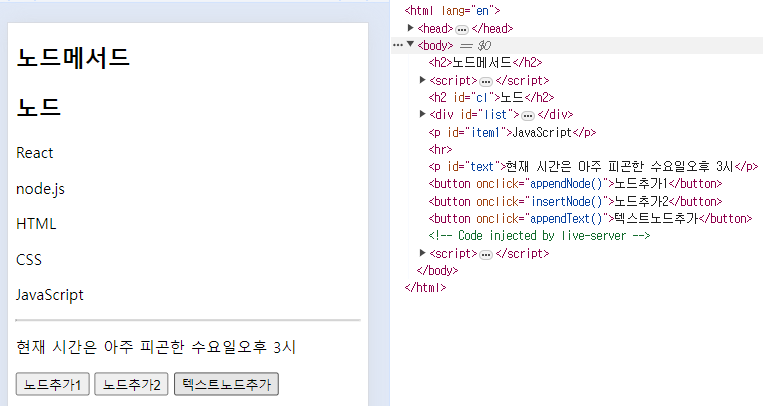Click the 노드 heading on the page
763x406 pixels.
[38, 107]
